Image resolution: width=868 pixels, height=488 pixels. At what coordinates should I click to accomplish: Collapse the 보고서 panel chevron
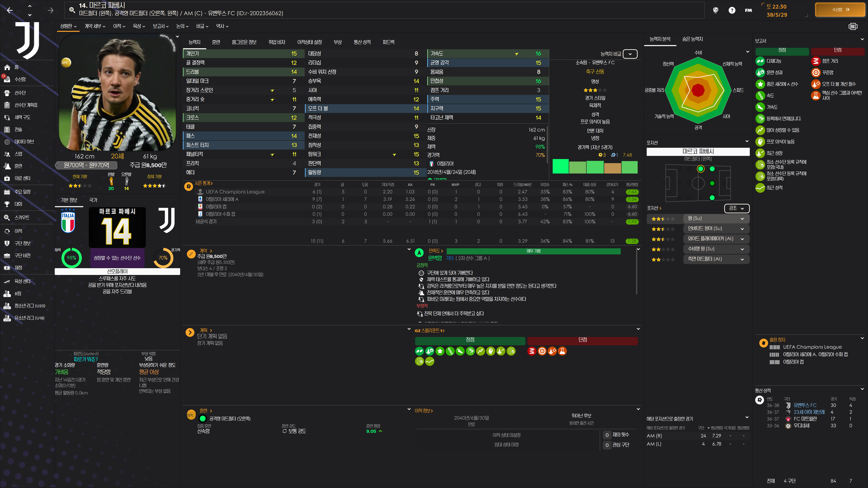tap(862, 39)
